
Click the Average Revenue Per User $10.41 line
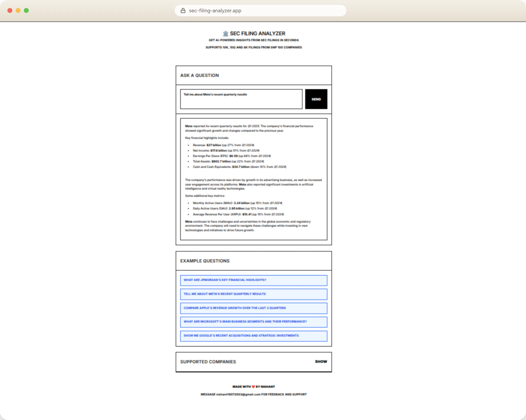point(238,214)
